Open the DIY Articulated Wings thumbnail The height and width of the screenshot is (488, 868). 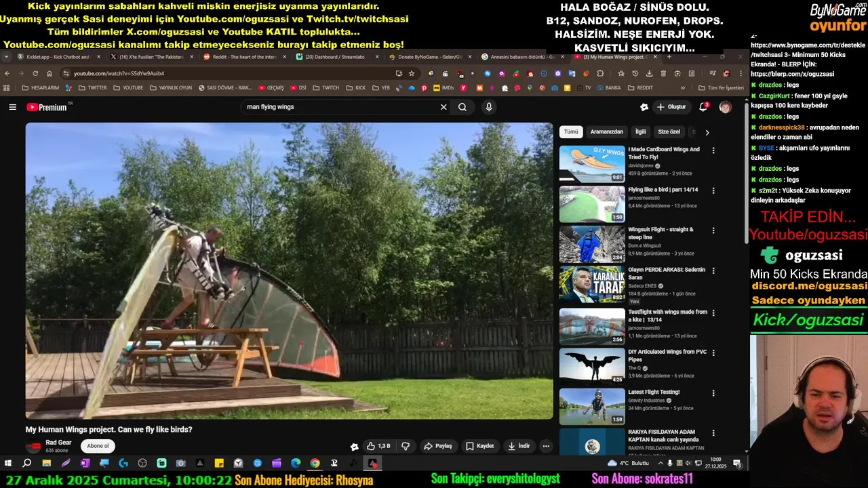(x=592, y=367)
